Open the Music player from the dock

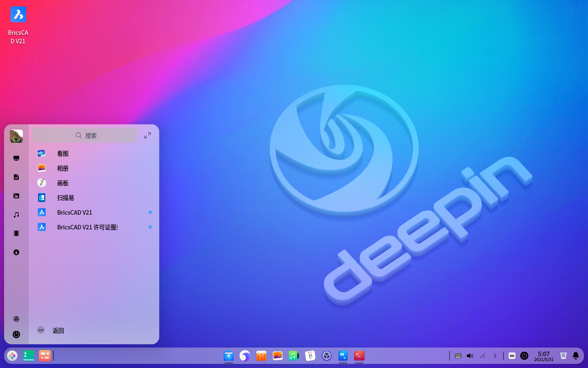coord(294,356)
